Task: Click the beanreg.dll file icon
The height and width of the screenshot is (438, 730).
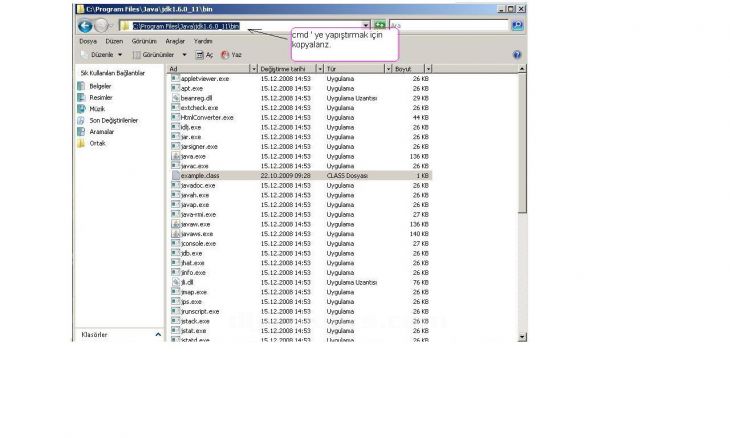Action: click(175, 98)
